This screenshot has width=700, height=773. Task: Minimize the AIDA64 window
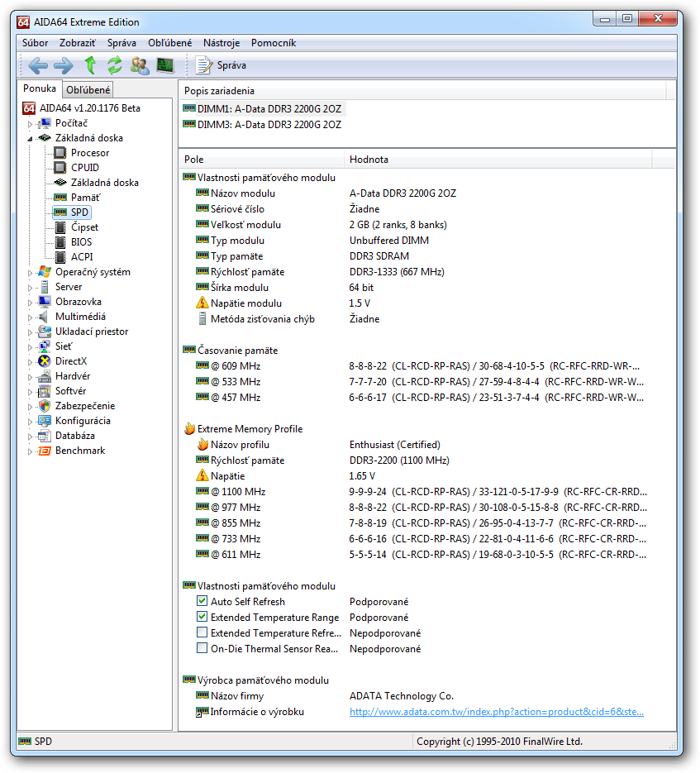point(605,19)
